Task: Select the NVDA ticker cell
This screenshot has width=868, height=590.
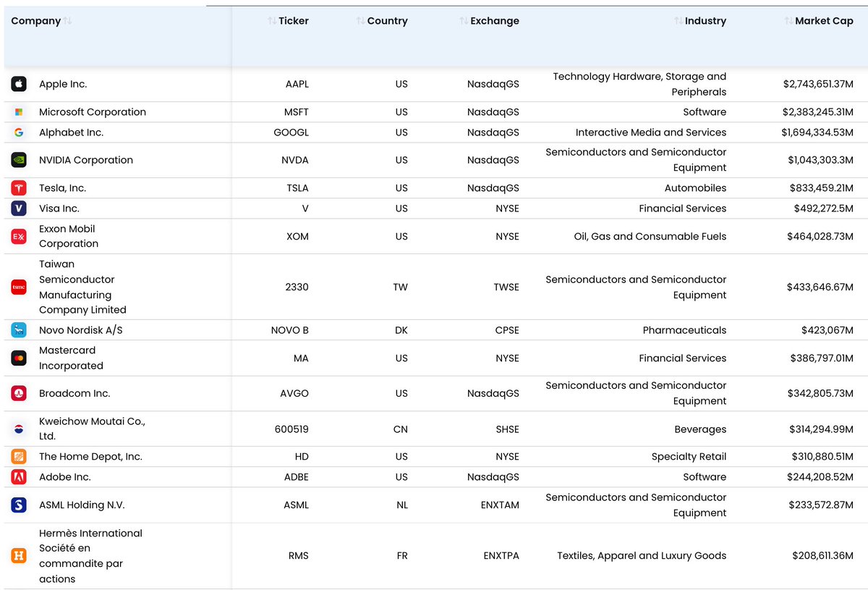Action: click(x=295, y=160)
